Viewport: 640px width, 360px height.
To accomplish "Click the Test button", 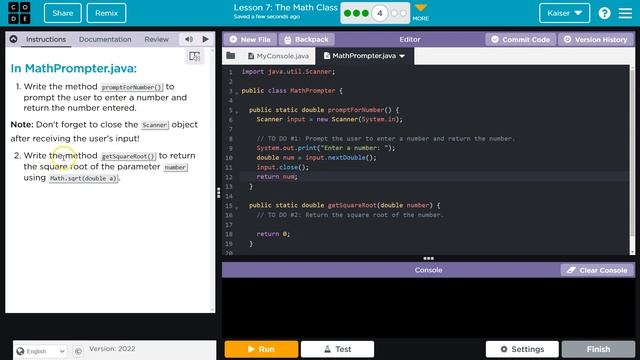I will [x=337, y=349].
